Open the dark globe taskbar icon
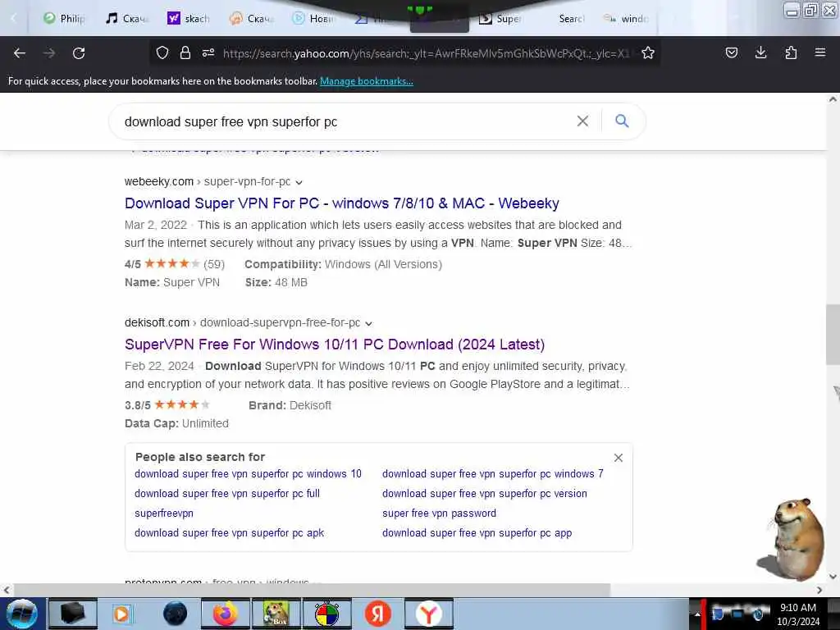840x630 pixels. pyautogui.click(x=176, y=614)
